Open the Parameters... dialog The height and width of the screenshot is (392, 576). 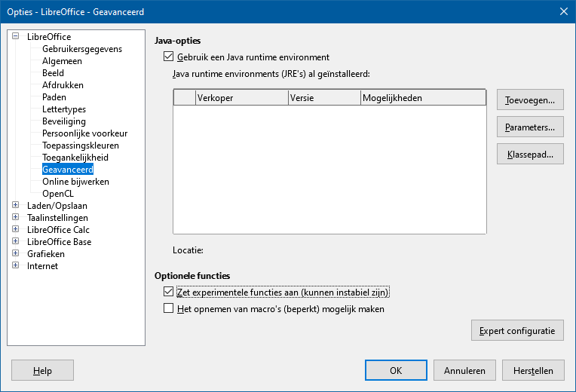click(x=530, y=127)
